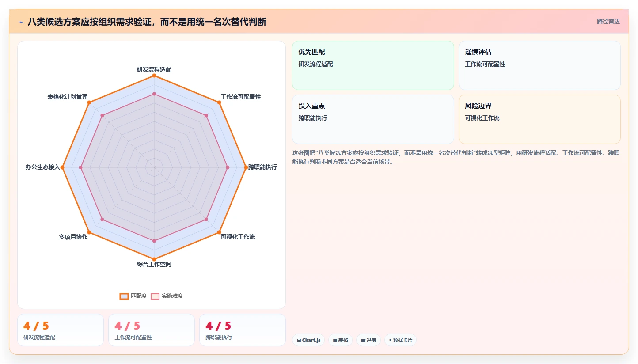The width and height of the screenshot is (638, 364).
Task: Select orange 匹配度 point on 综合工作空间 axis
Action: 154,259
